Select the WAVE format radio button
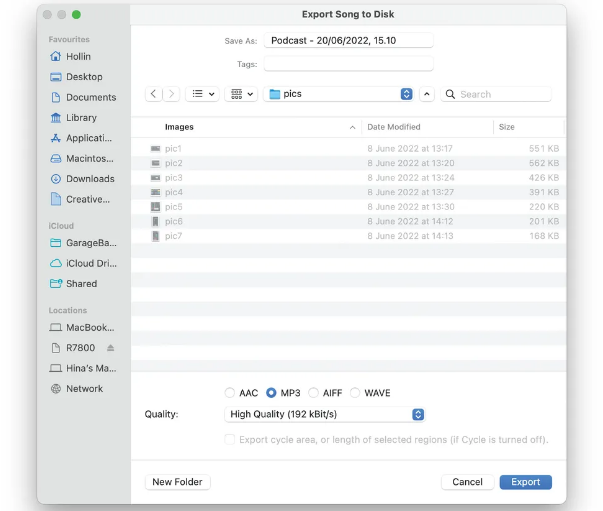The height and width of the screenshot is (511, 603). tap(356, 393)
